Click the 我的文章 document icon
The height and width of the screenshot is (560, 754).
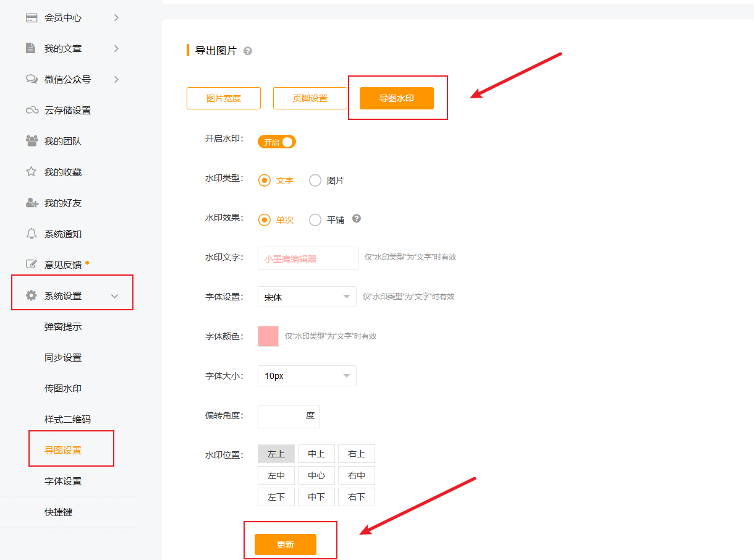(x=30, y=48)
